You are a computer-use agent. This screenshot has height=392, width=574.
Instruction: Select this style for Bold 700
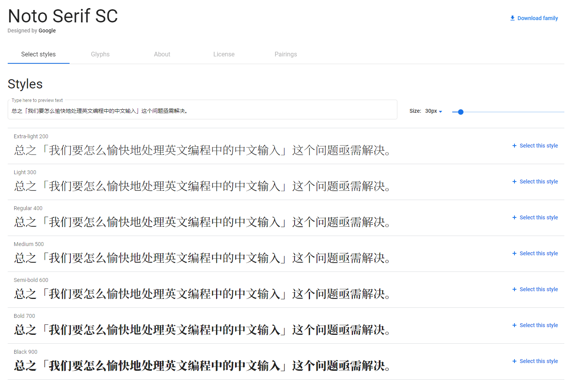(x=535, y=325)
